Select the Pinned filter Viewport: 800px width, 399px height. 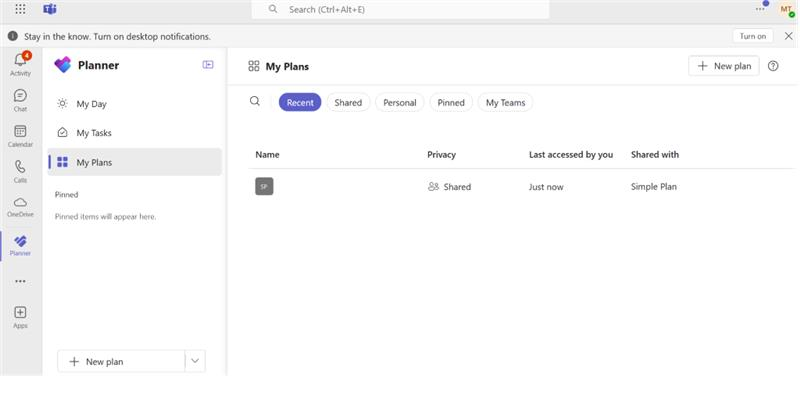[x=451, y=103]
